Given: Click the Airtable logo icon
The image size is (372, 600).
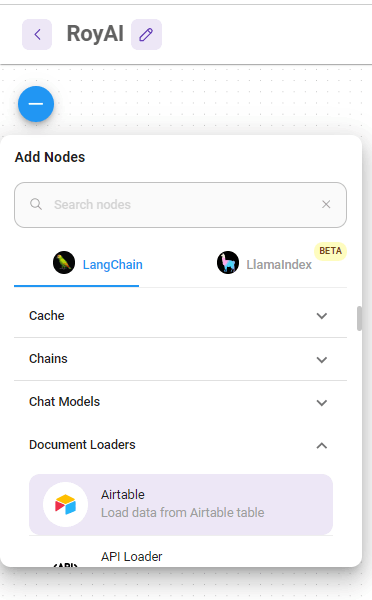Looking at the screenshot, I should point(65,504).
